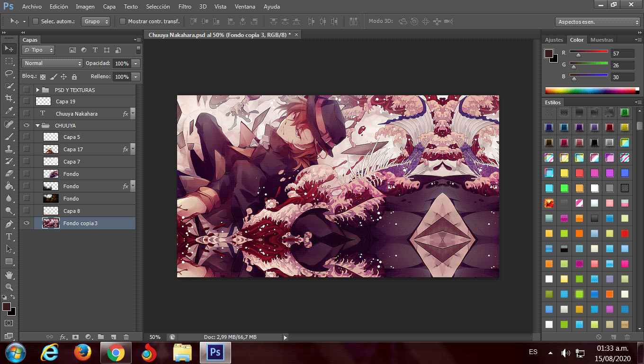Select the Lasso tool

9,73
